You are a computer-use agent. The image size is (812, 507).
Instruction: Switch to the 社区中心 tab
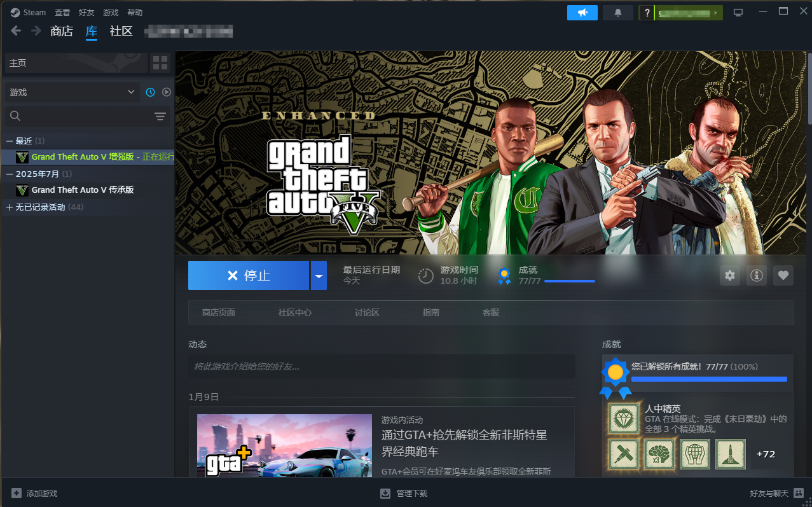coord(294,312)
